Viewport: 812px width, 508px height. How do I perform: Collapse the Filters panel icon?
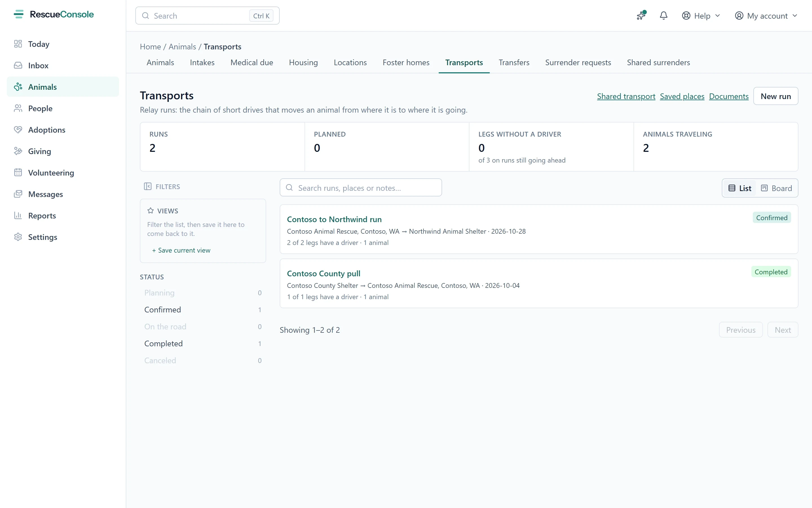pyautogui.click(x=148, y=187)
